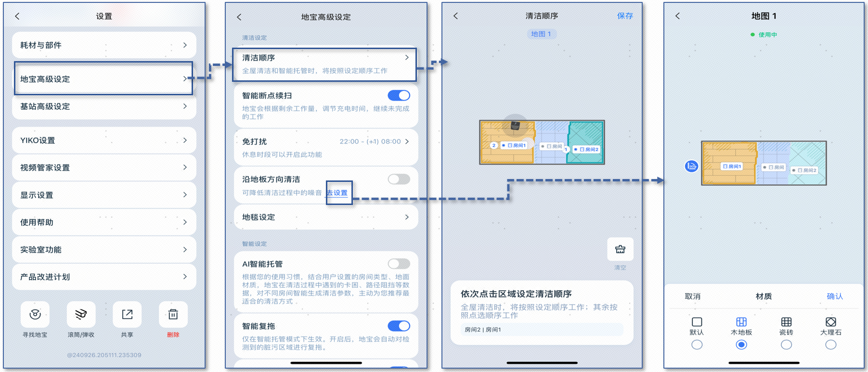Select the 瓷砖 tile material icon

[786, 322]
